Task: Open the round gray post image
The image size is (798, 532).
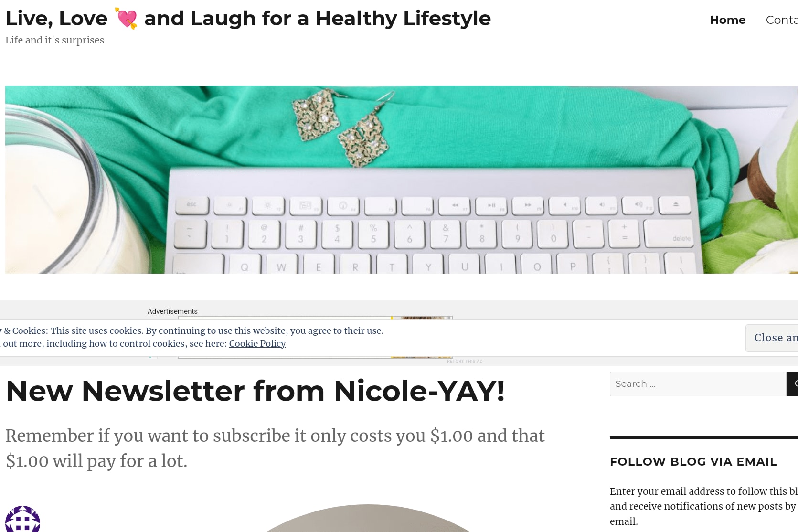Action: point(368,518)
